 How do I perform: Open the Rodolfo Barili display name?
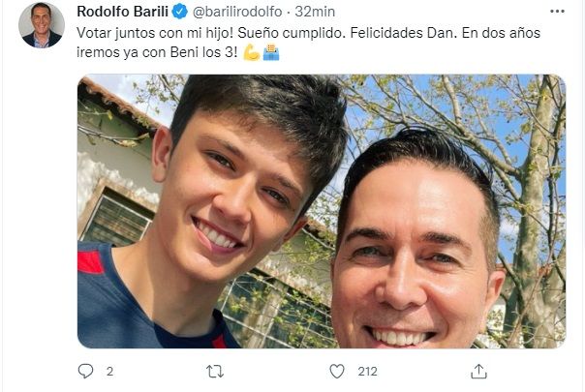coord(122,12)
